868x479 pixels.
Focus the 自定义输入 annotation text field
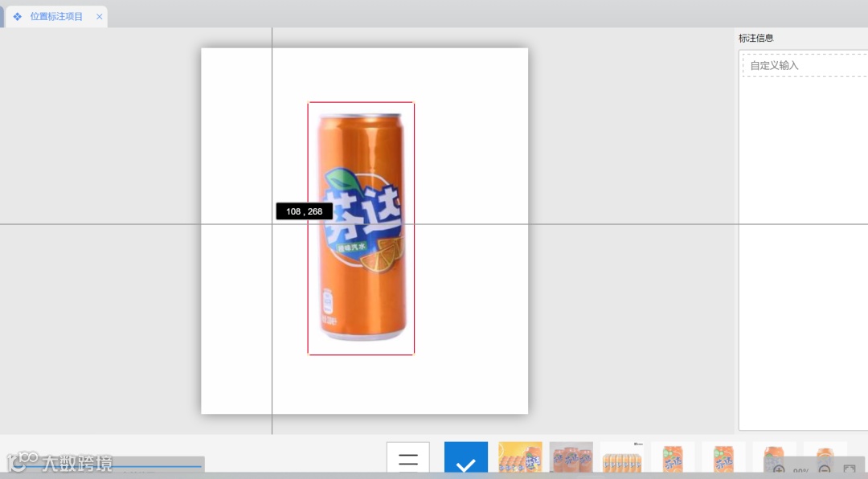coord(805,65)
